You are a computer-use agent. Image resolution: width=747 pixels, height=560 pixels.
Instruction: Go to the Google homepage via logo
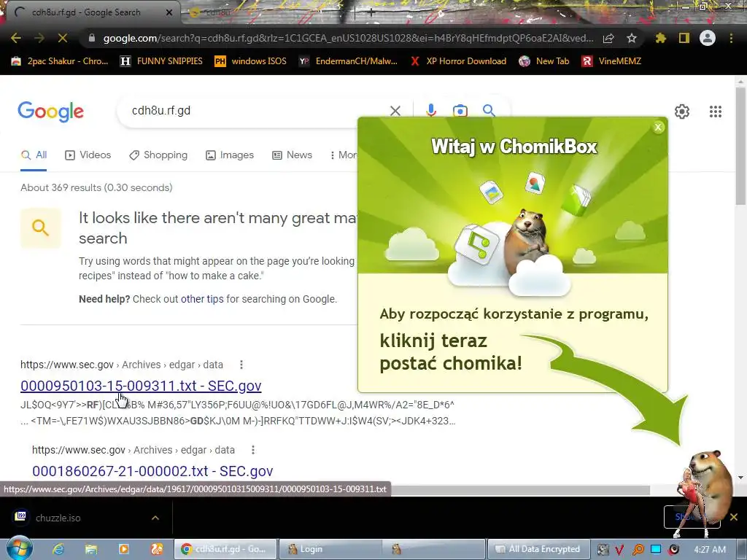tap(51, 112)
